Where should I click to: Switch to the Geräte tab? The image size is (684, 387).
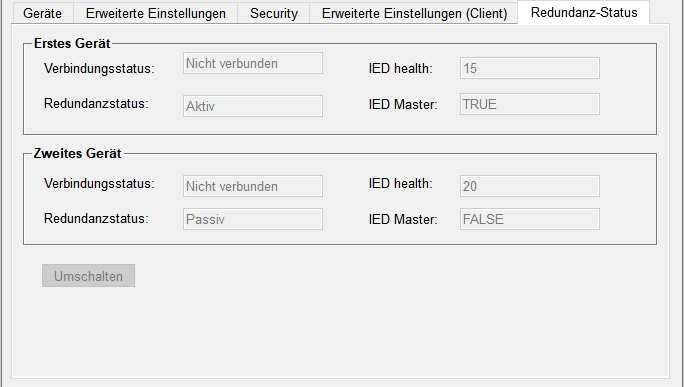(x=42, y=13)
